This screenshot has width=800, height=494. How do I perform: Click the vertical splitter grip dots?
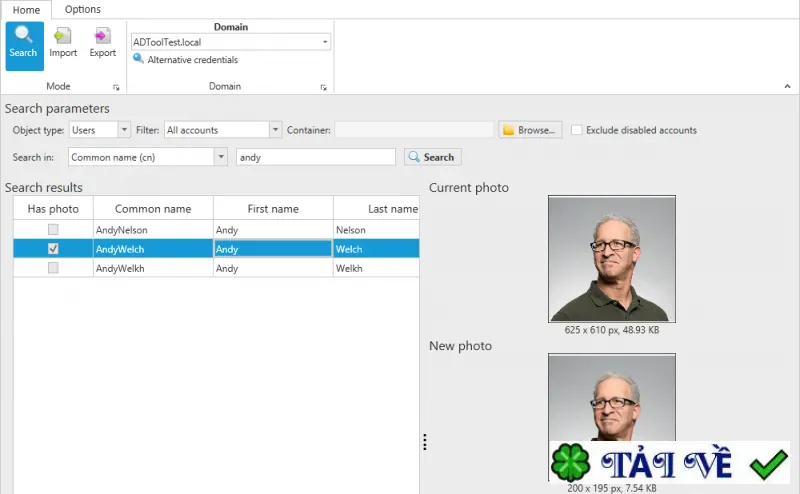pyautogui.click(x=424, y=442)
